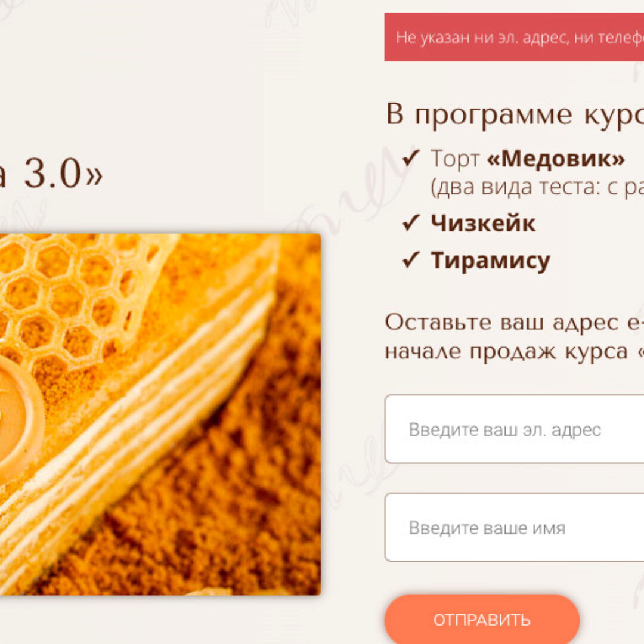Click the 'начале продаж курса' text line
The height and width of the screenshot is (644, 644).
click(506, 352)
